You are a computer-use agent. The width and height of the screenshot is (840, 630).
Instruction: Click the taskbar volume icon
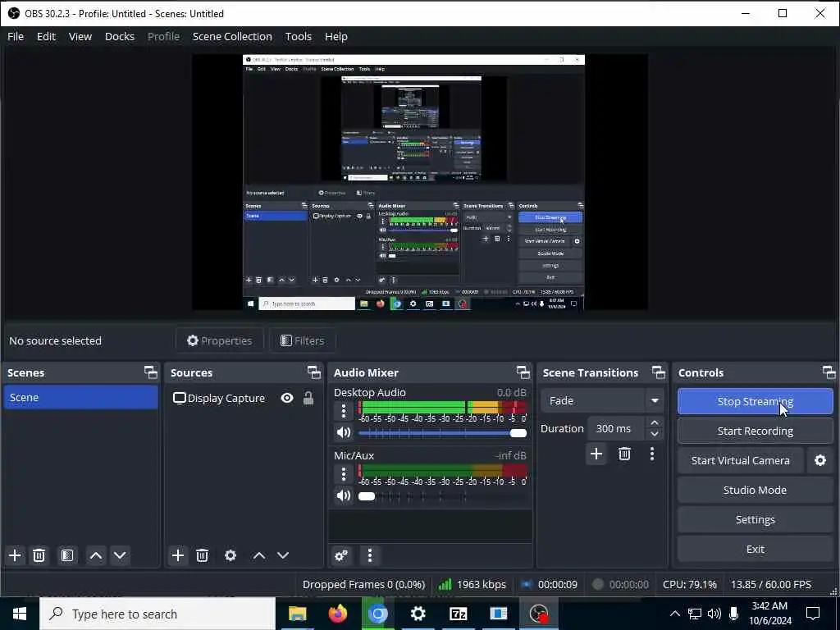(x=714, y=614)
